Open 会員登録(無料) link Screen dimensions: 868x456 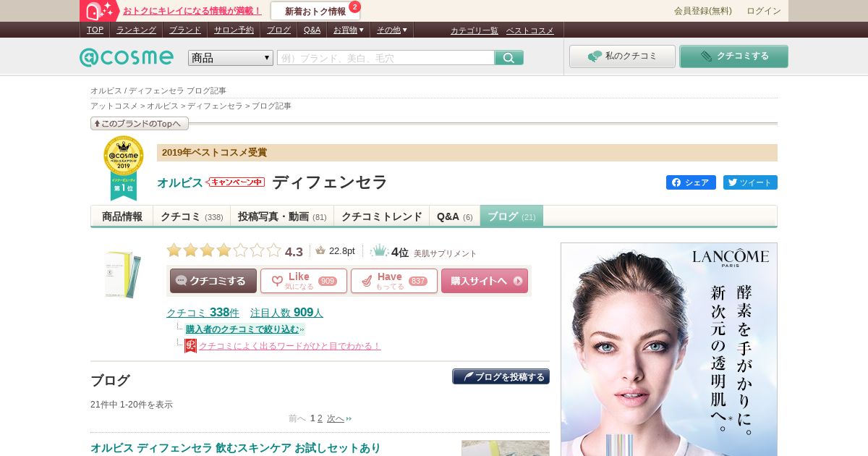703,11
